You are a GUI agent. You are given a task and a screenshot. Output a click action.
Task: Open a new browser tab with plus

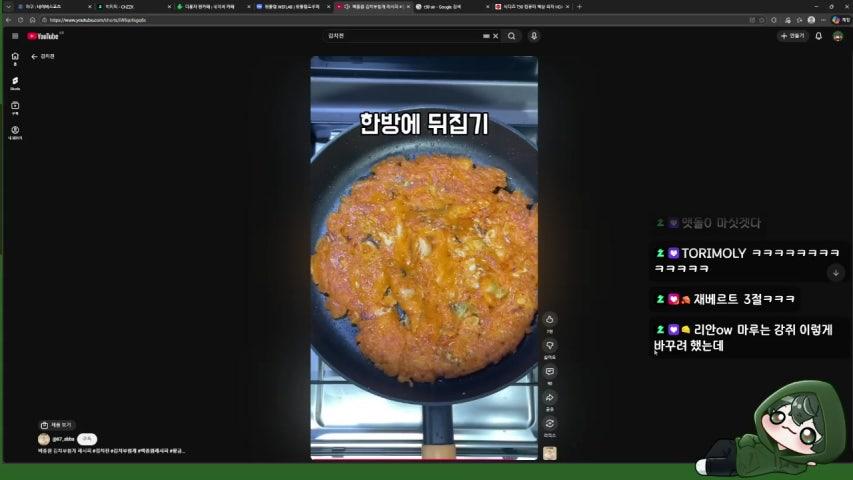(x=579, y=7)
